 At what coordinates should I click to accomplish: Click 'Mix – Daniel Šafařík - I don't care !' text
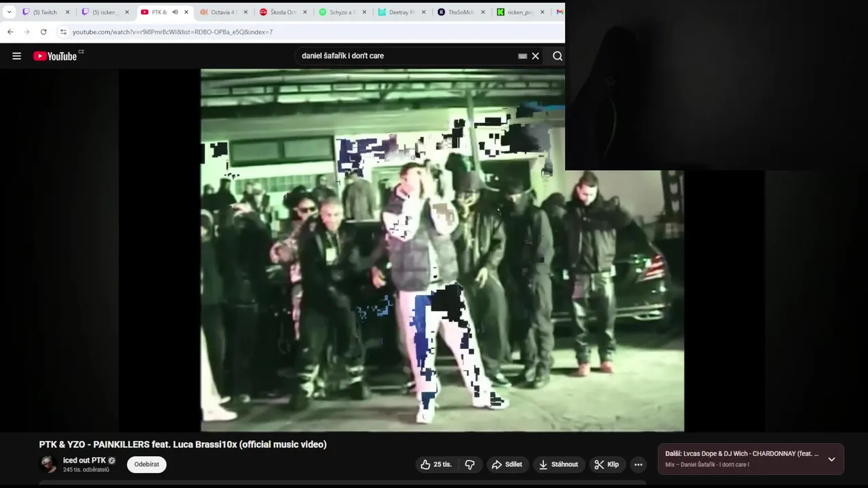click(707, 465)
